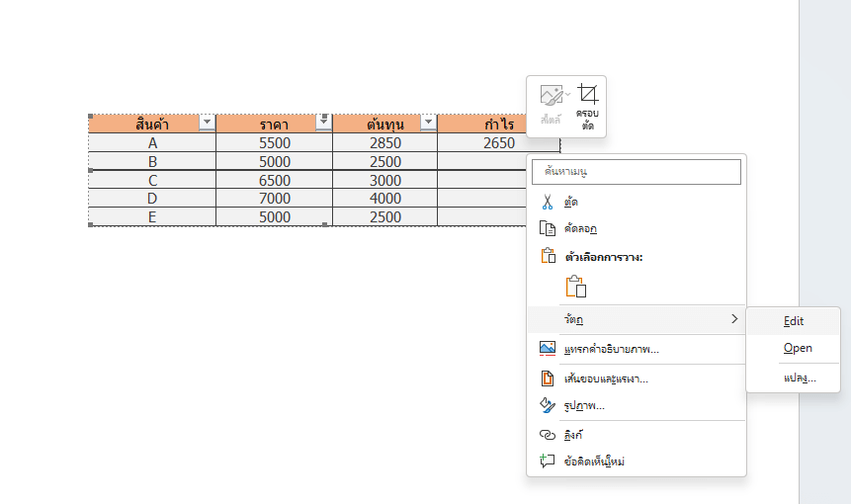Click the borders and shading icon
This screenshot has width=851, height=504.
(548, 378)
